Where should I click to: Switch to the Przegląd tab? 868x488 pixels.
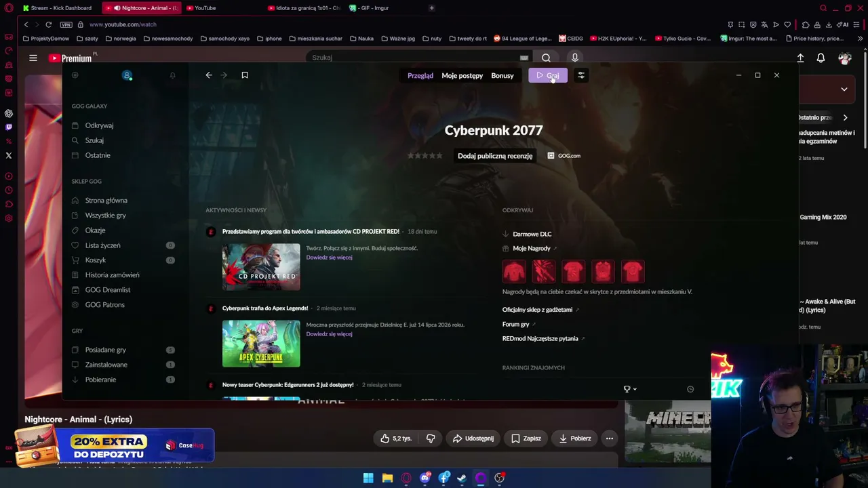[420, 76]
